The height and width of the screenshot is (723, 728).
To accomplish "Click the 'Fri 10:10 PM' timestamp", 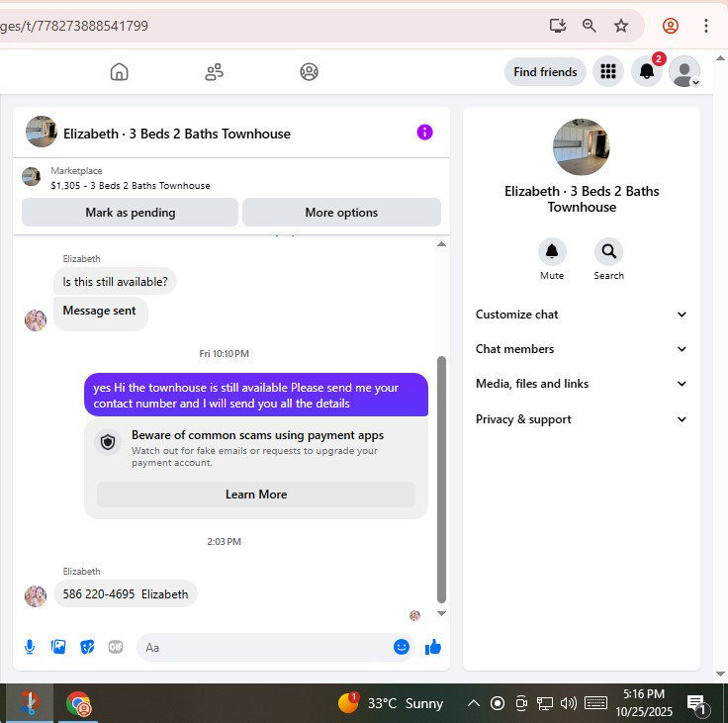I will click(x=224, y=354).
